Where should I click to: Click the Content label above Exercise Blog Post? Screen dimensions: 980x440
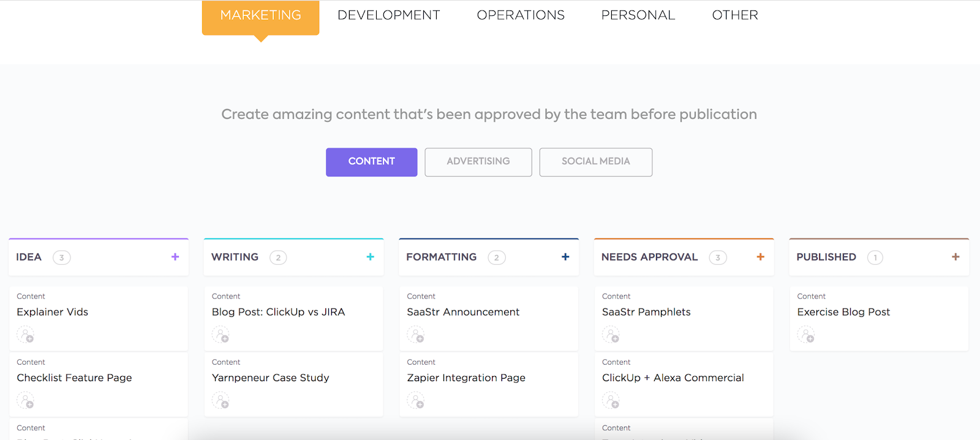[812, 296]
